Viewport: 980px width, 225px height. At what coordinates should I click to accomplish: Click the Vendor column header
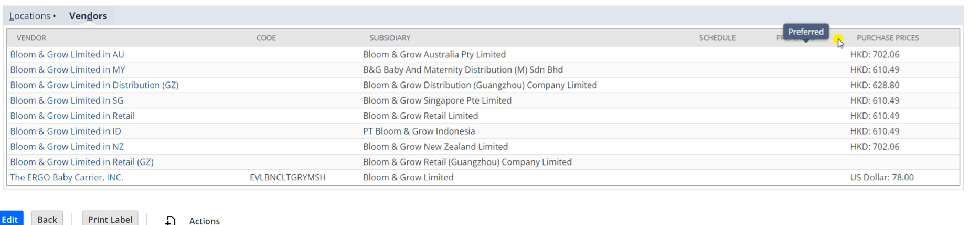31,38
